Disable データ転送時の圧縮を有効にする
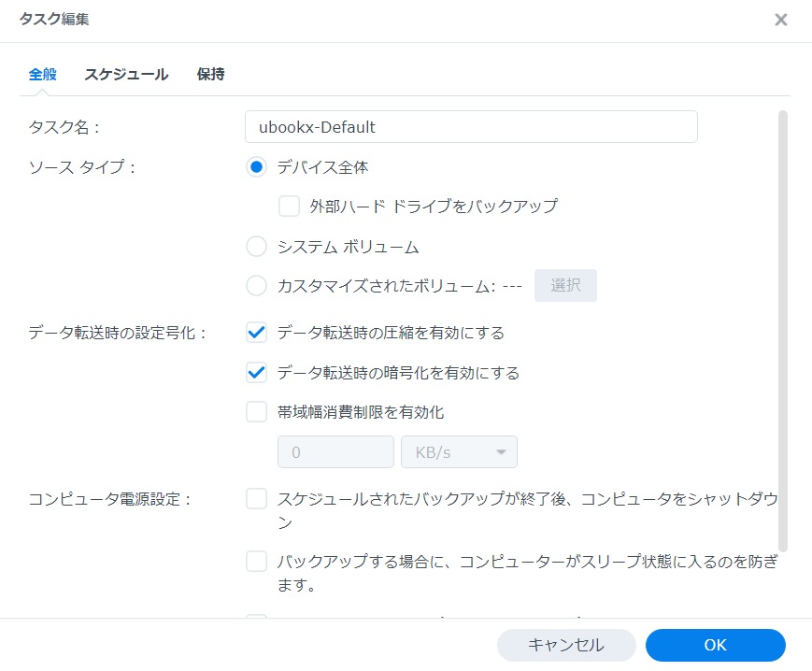 (256, 332)
